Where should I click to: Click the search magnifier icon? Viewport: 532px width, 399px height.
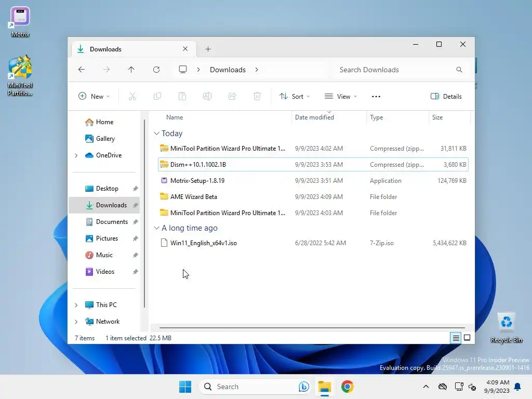(x=459, y=70)
